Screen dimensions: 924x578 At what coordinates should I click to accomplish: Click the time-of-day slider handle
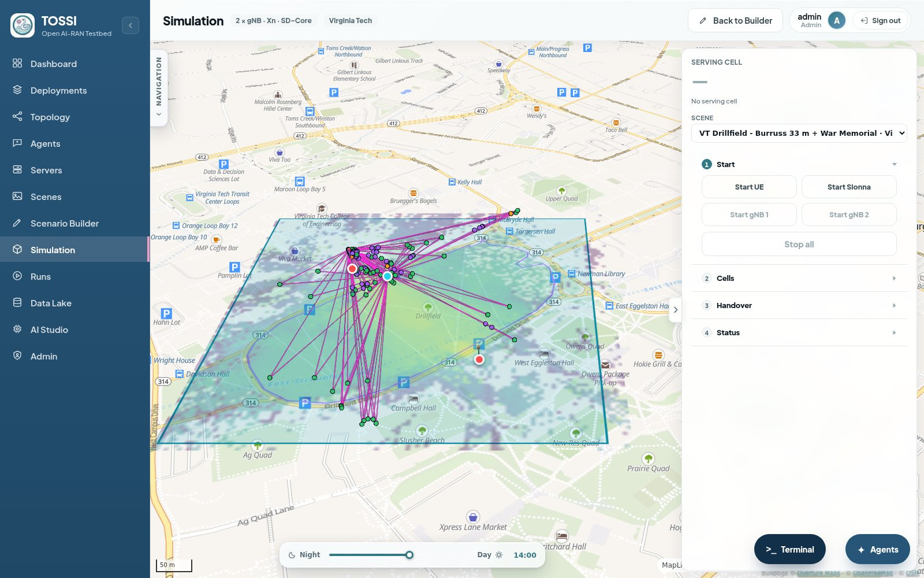point(409,555)
